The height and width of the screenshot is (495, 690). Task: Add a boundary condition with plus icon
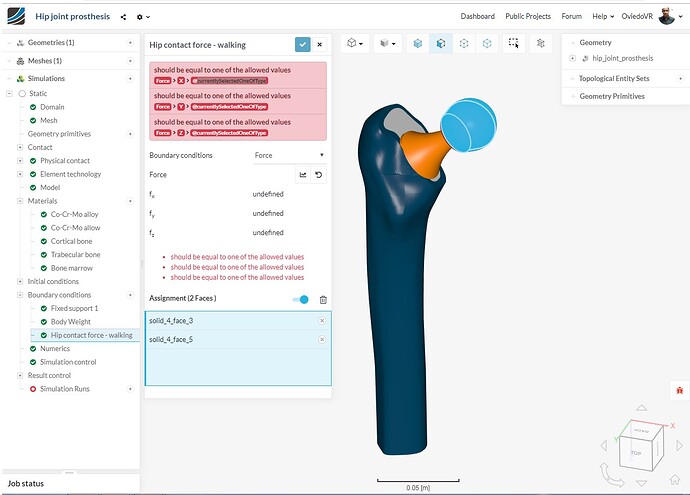point(130,295)
